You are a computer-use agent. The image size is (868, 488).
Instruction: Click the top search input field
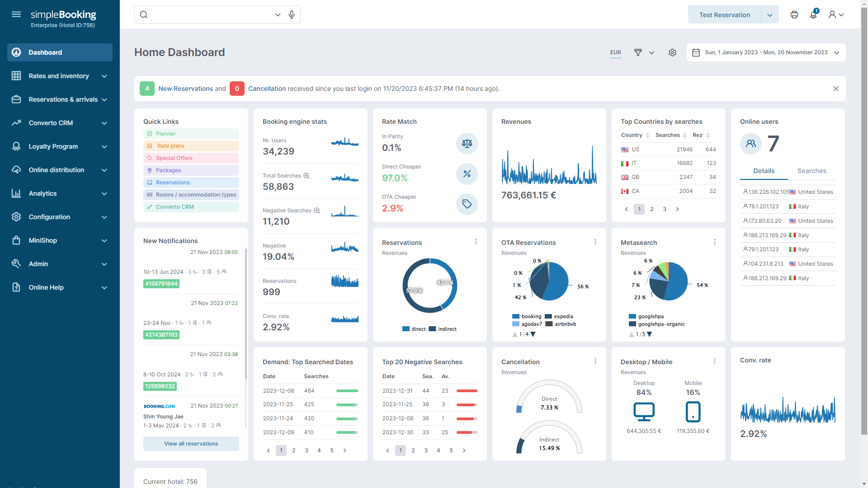[x=208, y=14]
